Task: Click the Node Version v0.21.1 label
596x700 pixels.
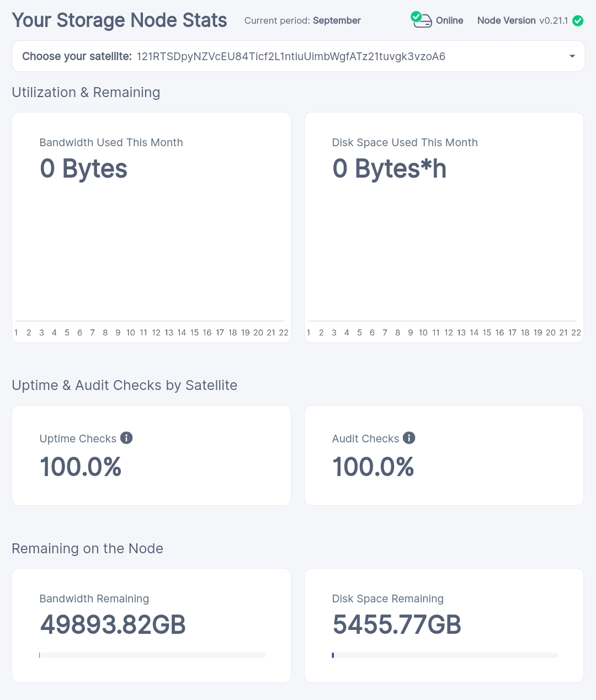Action: pos(522,21)
